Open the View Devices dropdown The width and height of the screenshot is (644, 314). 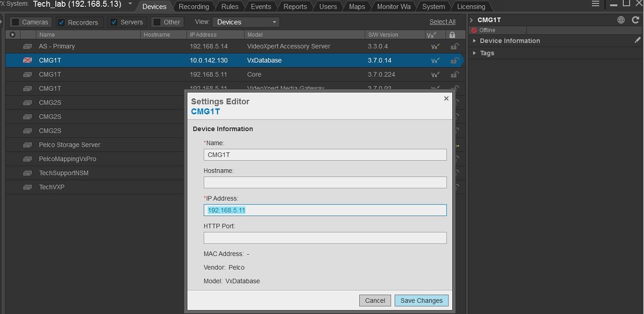click(x=246, y=22)
